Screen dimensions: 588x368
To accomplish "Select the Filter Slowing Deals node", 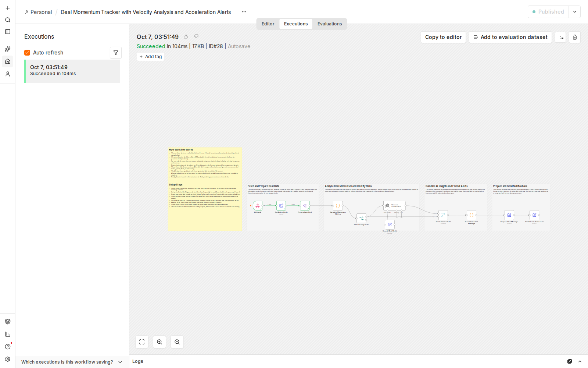I will pos(361,218).
